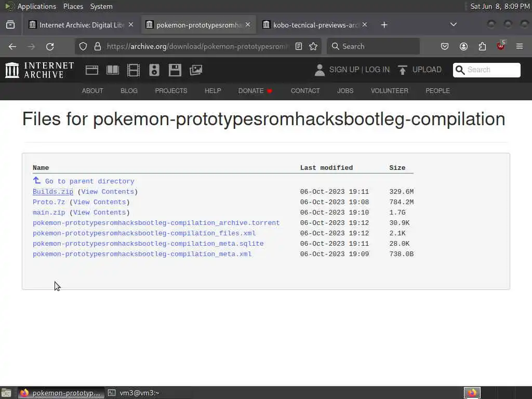Click the JOBS navigation item

click(345, 91)
